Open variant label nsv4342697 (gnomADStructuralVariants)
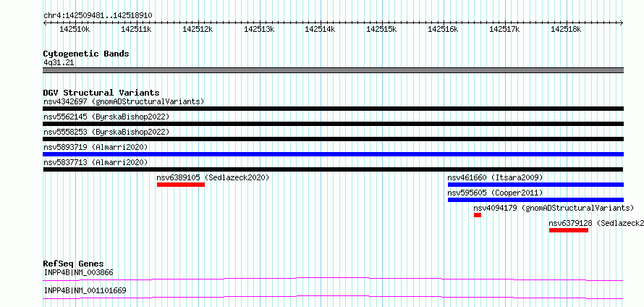 coord(124,101)
